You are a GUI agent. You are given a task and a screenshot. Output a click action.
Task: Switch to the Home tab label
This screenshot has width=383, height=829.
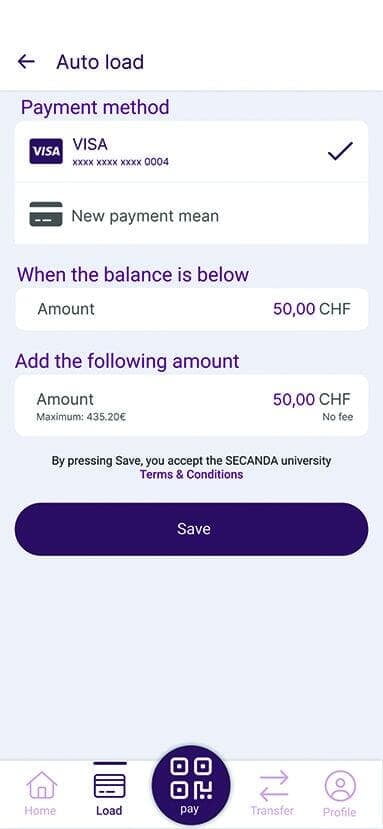40,810
